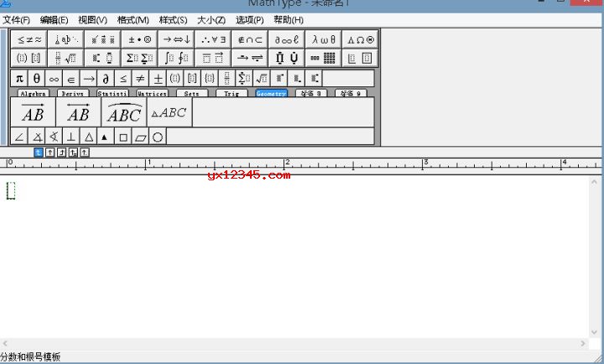Screen dimensions: 604x364
Task: Insert the angle symbol
Action: (x=19, y=137)
